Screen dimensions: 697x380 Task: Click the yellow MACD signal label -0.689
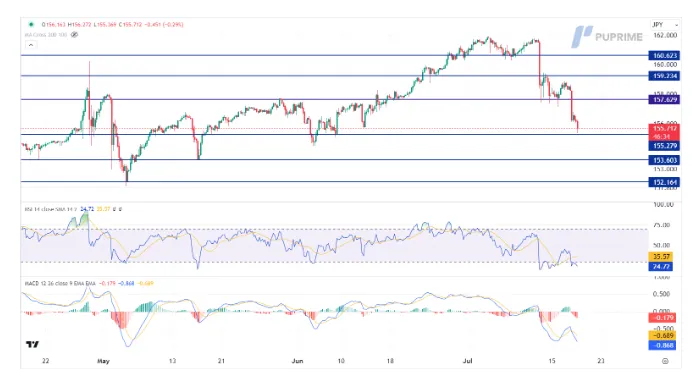click(662, 336)
